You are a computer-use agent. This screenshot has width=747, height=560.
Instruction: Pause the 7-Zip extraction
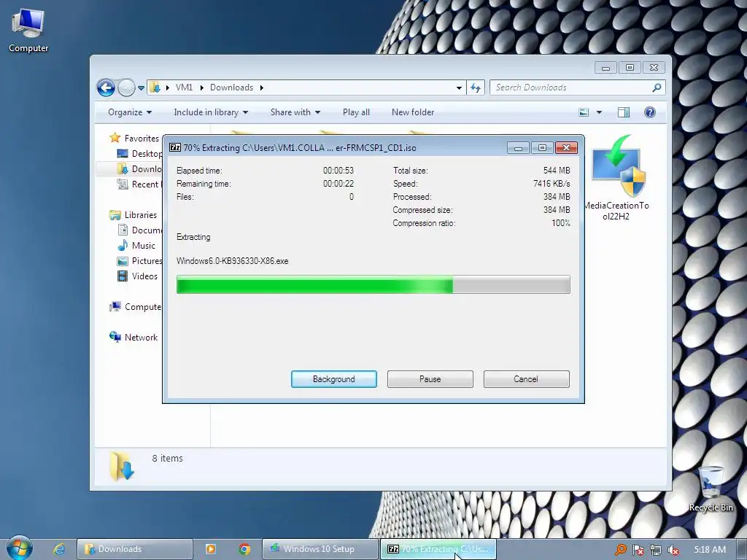pos(430,379)
